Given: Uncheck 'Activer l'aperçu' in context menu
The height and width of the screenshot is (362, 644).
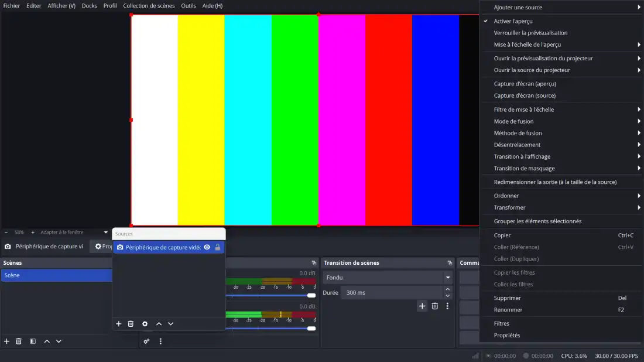Looking at the screenshot, I should (x=513, y=21).
